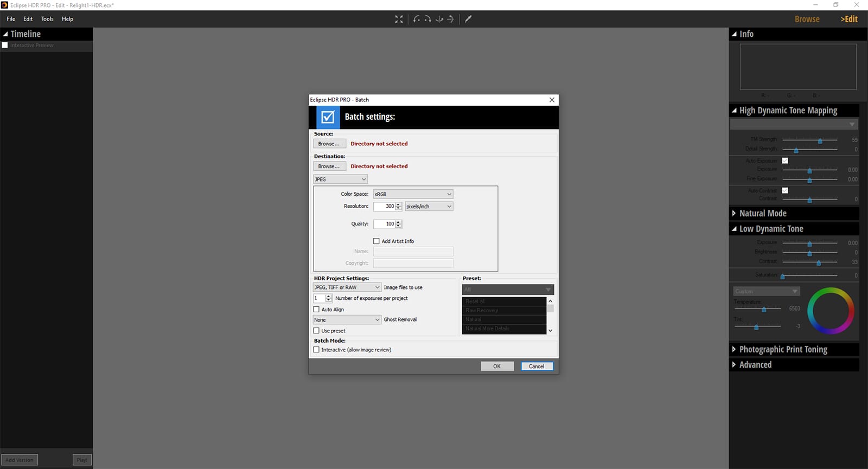Screen dimensions: 868x469
Task: Expand the Natural Mode panel
Action: point(734,214)
